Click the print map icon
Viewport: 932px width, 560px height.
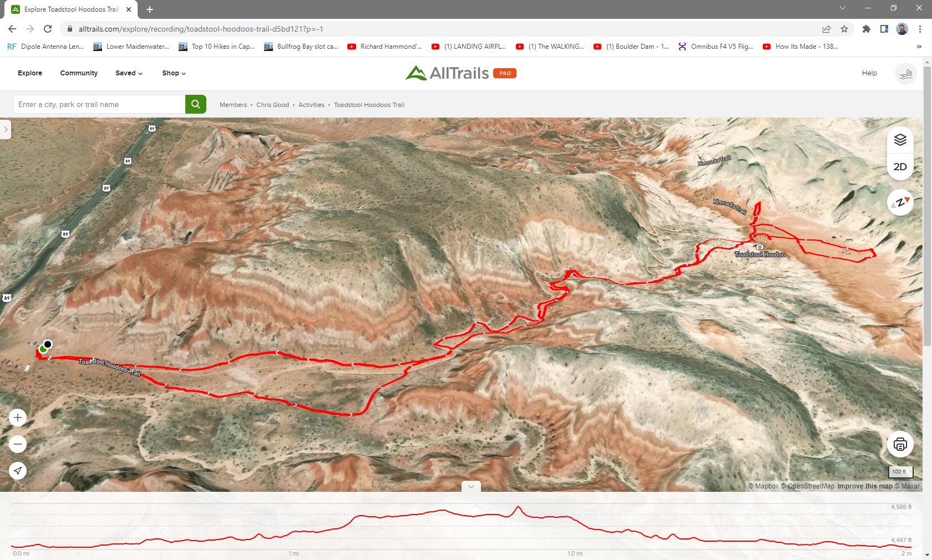tap(900, 444)
